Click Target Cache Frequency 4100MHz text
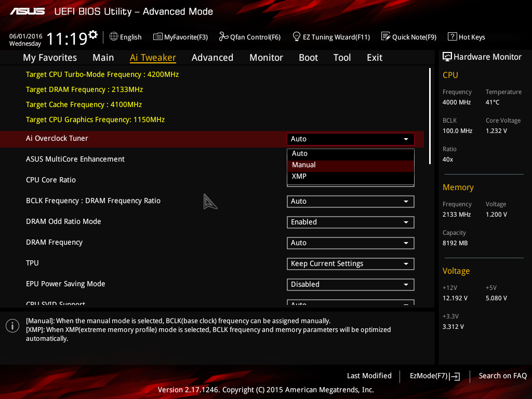Viewport: 532px width, 399px height. tap(84, 104)
